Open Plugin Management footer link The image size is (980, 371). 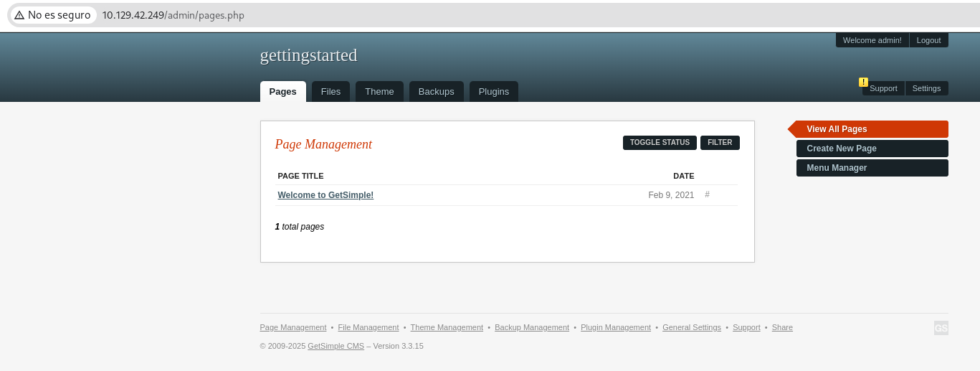click(616, 327)
